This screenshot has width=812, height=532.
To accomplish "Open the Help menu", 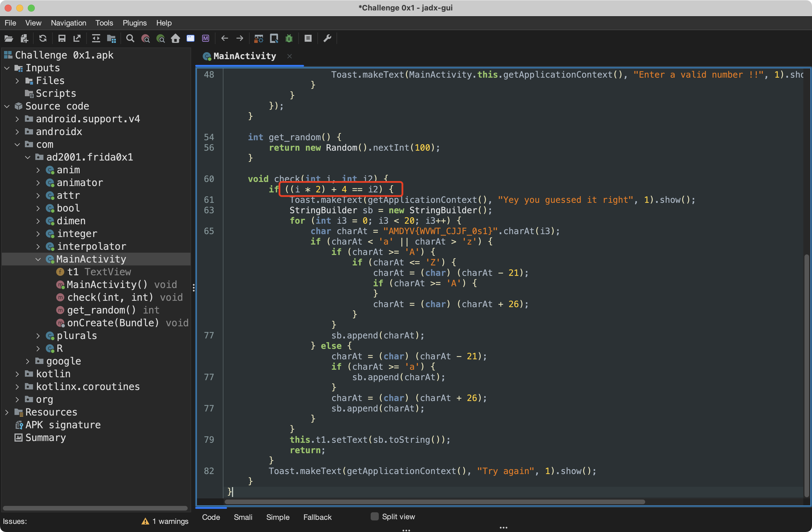I will pyautogui.click(x=164, y=23).
